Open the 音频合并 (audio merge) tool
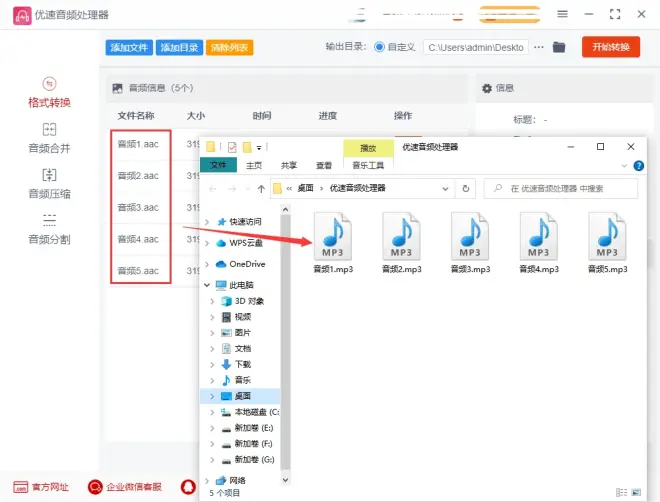The width and height of the screenshot is (660, 502). click(49, 138)
